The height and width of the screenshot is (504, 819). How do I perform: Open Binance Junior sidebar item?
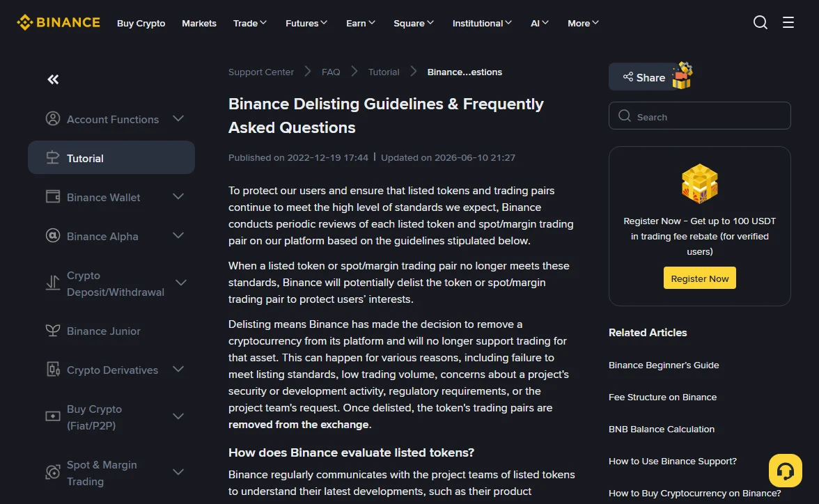point(111,331)
